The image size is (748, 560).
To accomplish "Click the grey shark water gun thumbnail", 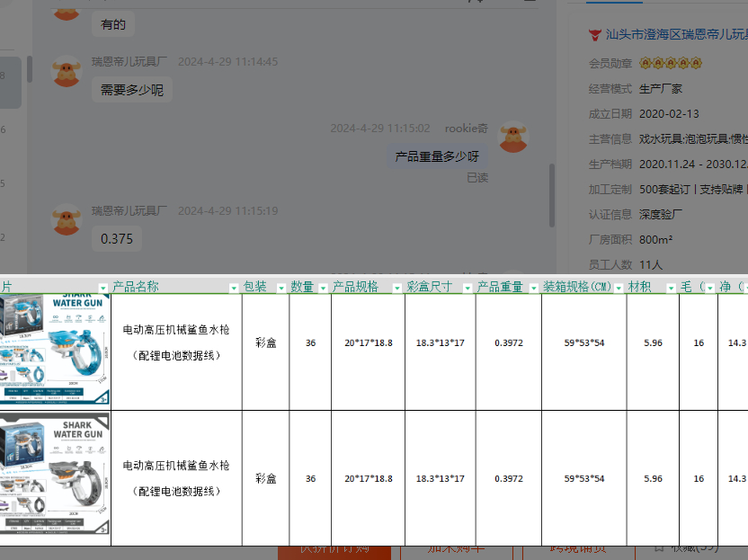I will pos(55,478).
